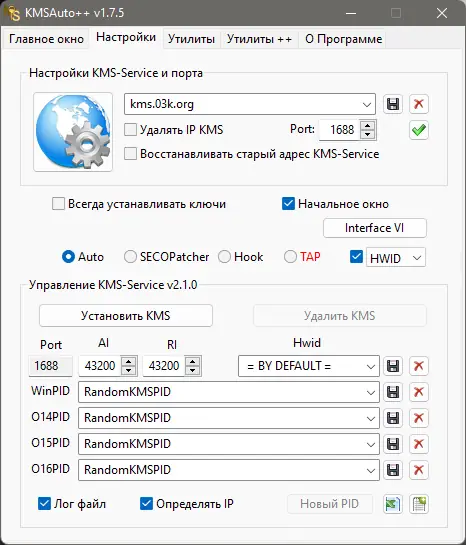Save WinPID with floppy icon
This screenshot has height=545, width=466.
pyautogui.click(x=393, y=392)
